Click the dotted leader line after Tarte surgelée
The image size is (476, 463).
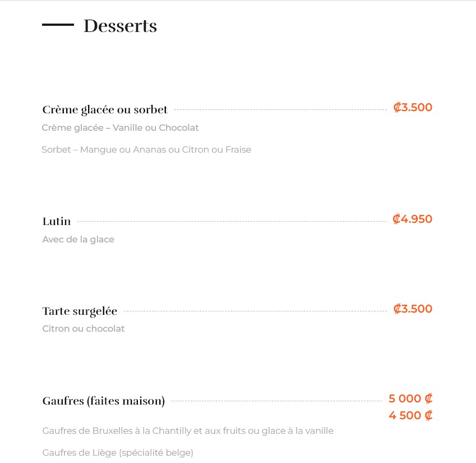click(x=255, y=311)
